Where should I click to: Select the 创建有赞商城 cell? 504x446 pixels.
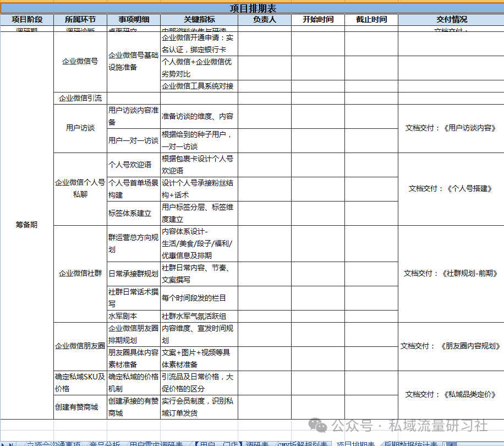80,407
